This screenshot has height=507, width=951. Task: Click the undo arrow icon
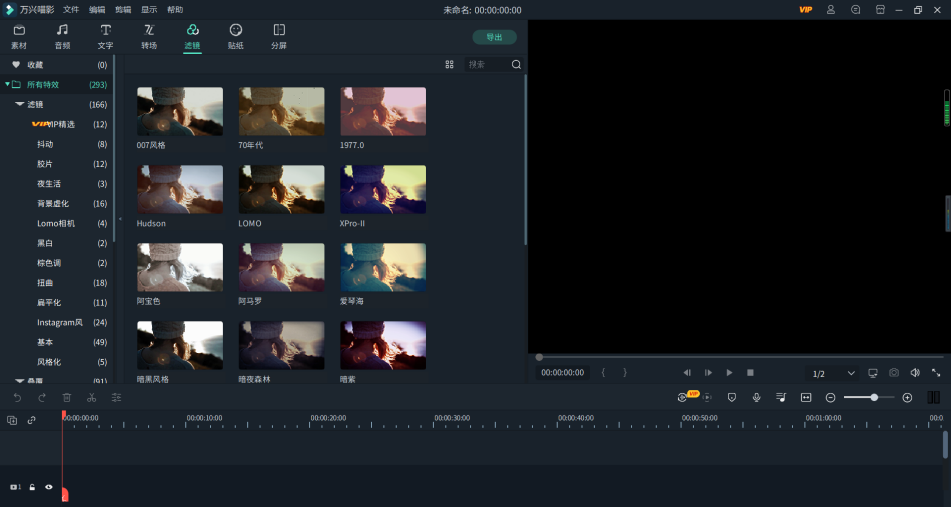coord(17,398)
